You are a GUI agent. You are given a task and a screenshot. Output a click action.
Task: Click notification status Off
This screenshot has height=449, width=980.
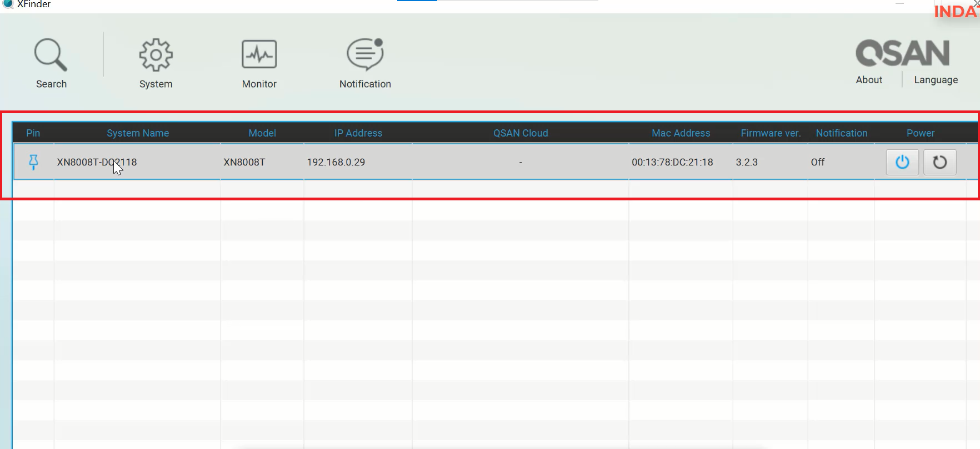point(817,162)
